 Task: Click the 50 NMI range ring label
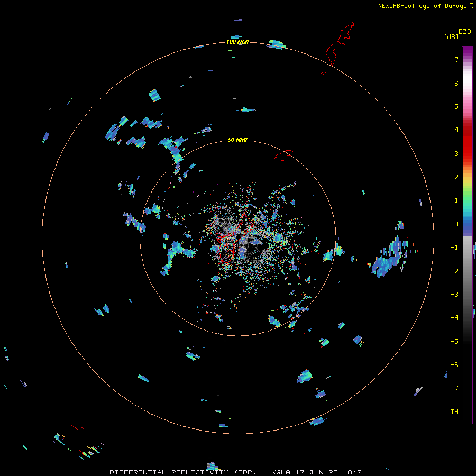[237, 140]
